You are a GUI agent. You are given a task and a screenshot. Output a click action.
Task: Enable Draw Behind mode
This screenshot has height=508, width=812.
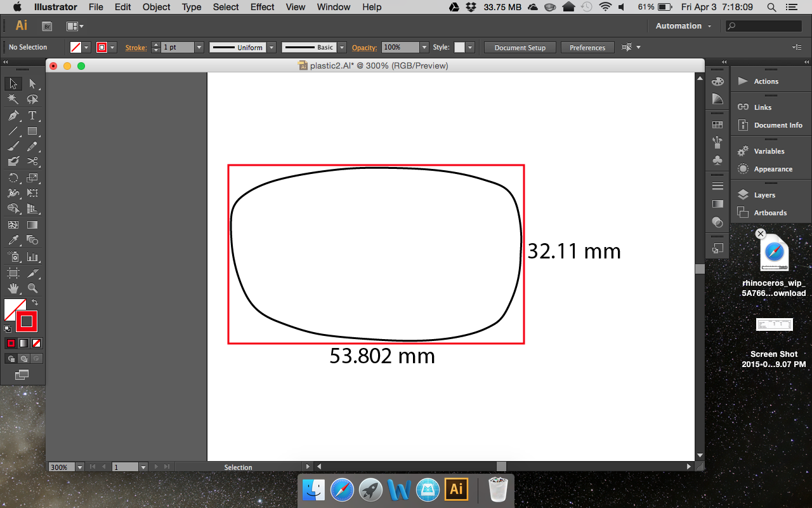pyautogui.click(x=23, y=359)
